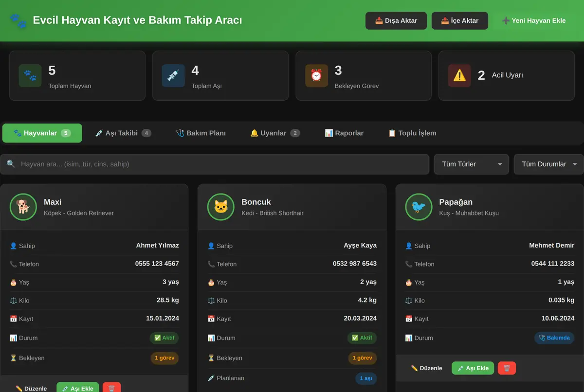This screenshot has width=584, height=392.
Task: Add a new animal with Yeni Hayvan Ekle
Action: (534, 20)
